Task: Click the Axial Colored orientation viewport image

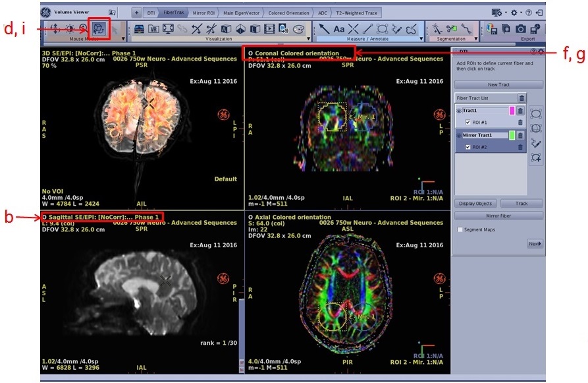Action: pyautogui.click(x=346, y=299)
